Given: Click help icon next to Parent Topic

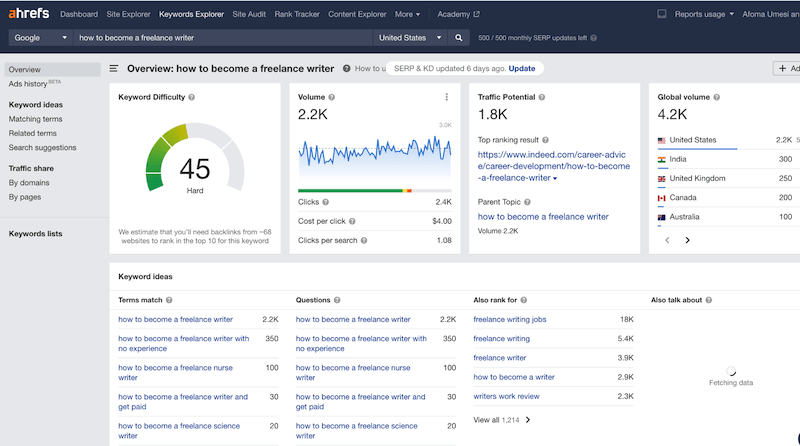Looking at the screenshot, I should click(527, 202).
